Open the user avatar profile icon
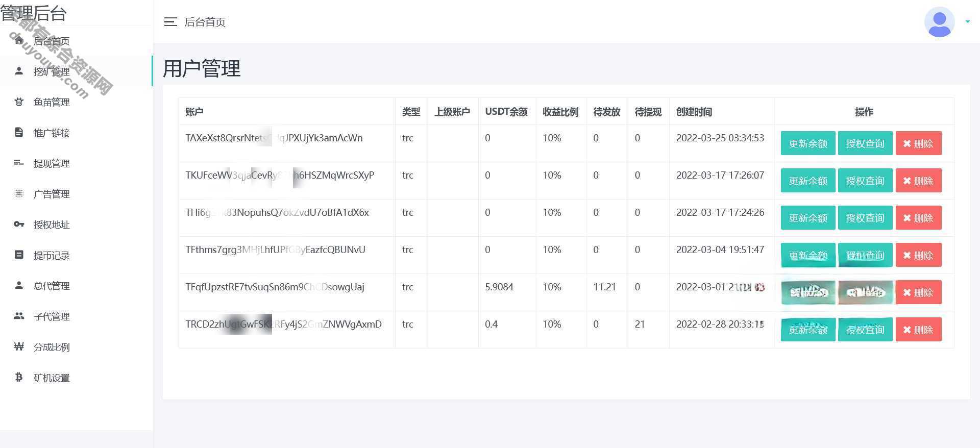The width and height of the screenshot is (980, 448). pos(939,22)
